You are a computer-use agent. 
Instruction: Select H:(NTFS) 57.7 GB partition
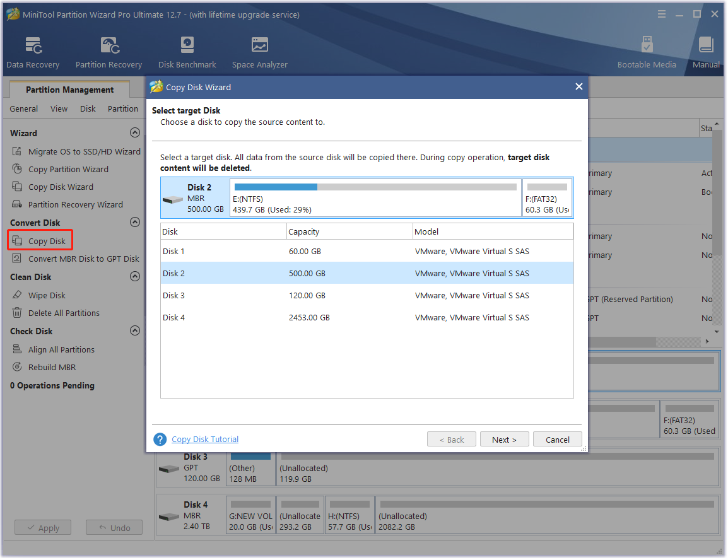pyautogui.click(x=349, y=516)
